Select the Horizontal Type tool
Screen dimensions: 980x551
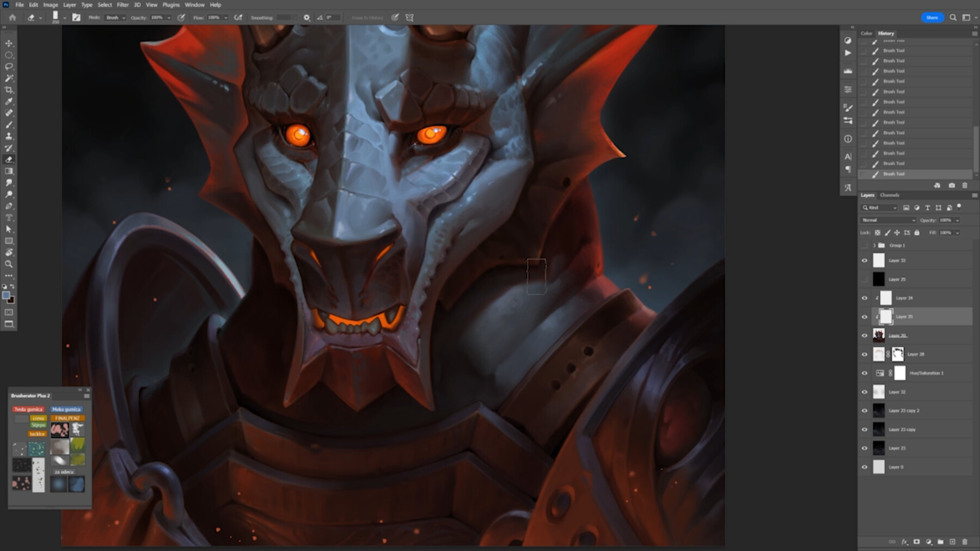click(x=9, y=217)
